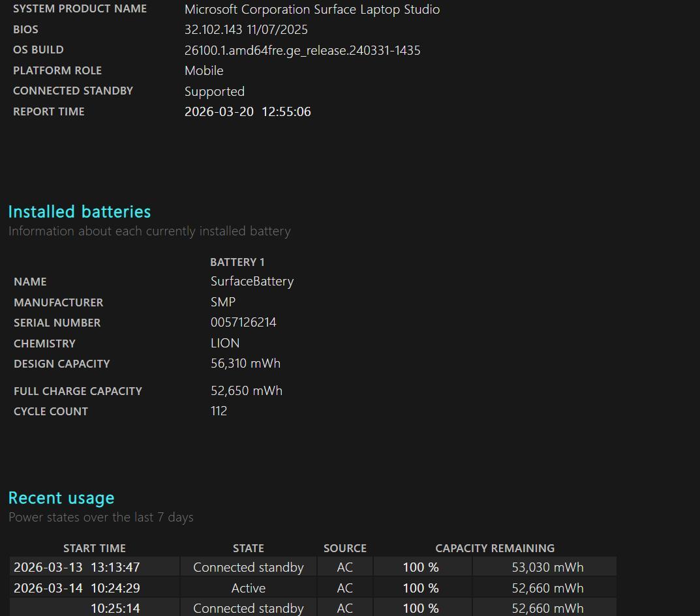The height and width of the screenshot is (616, 700).
Task: Click the BIOS value '32.102.143 11/07/2025'
Action: pos(246,29)
